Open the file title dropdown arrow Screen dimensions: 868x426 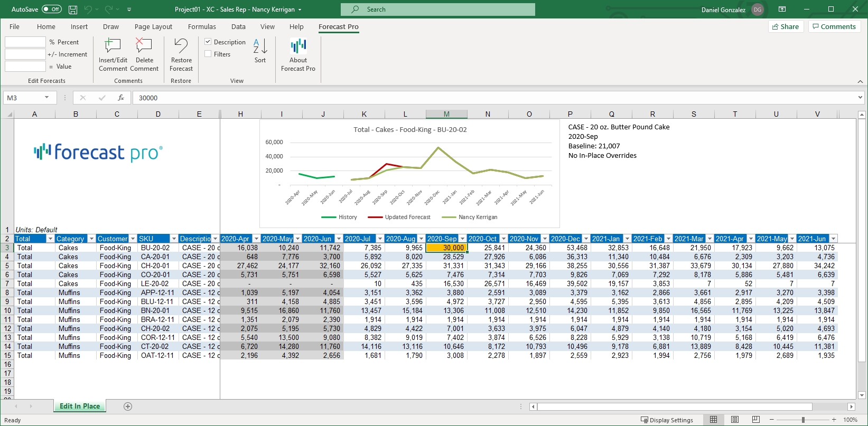tap(300, 10)
